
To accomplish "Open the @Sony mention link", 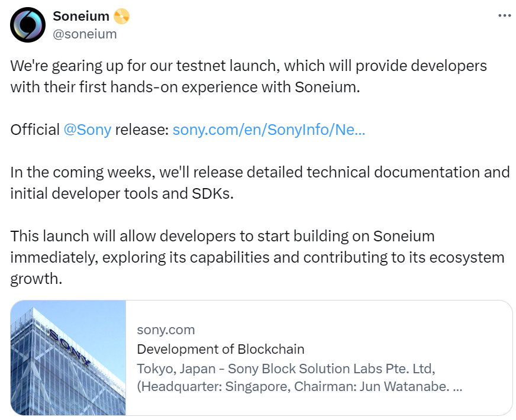I will click(88, 130).
